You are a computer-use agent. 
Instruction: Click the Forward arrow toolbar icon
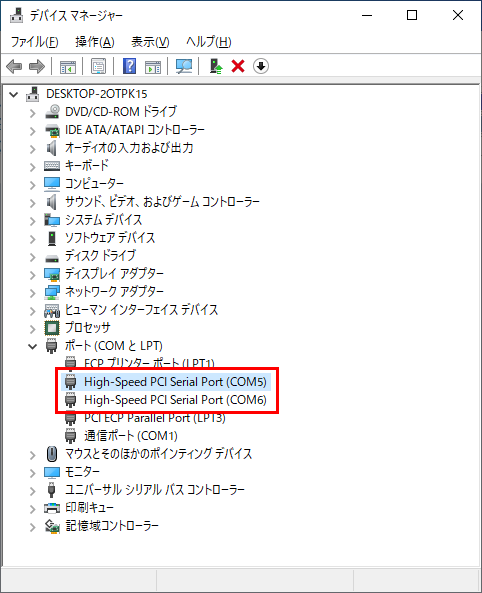pyautogui.click(x=37, y=67)
